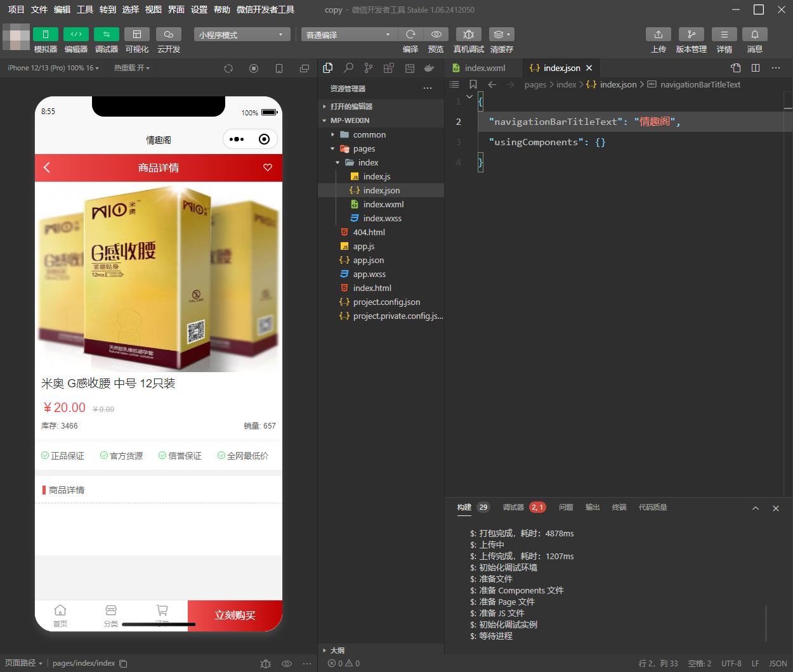
Task: Toggle the 调试器 debugger panel
Action: tap(106, 34)
